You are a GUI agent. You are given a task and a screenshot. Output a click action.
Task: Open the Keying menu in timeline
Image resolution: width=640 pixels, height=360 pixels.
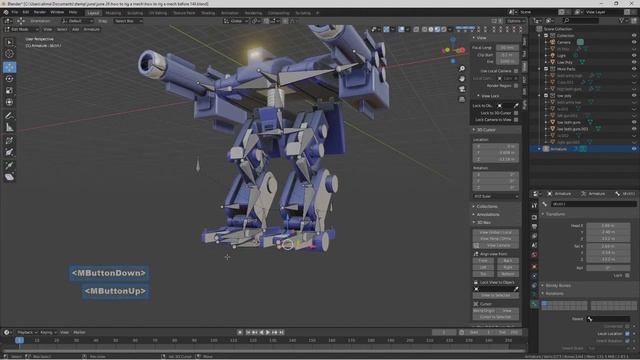tap(47, 332)
